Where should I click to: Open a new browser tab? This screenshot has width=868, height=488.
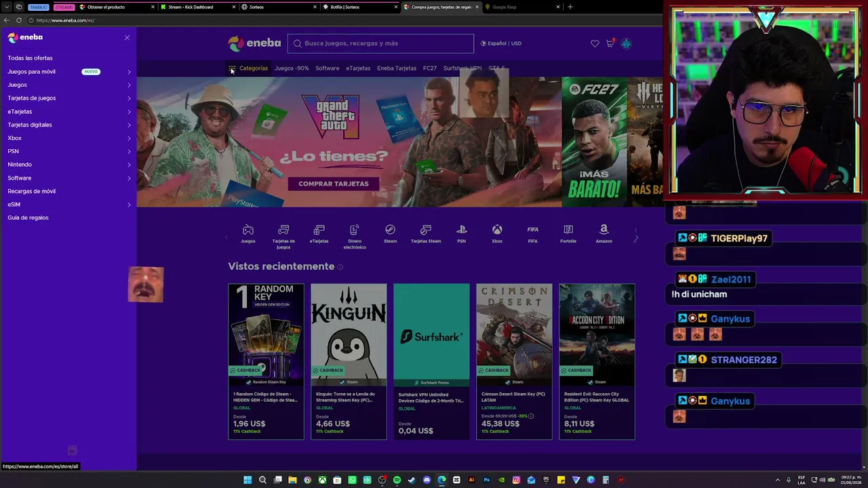(570, 7)
